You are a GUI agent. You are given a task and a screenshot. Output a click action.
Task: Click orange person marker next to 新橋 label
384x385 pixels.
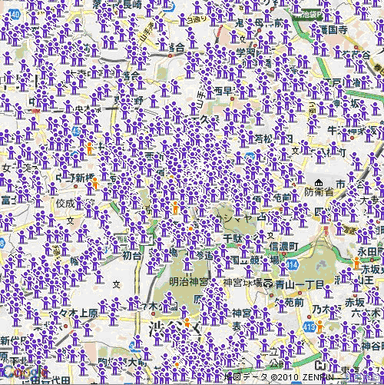(95, 183)
